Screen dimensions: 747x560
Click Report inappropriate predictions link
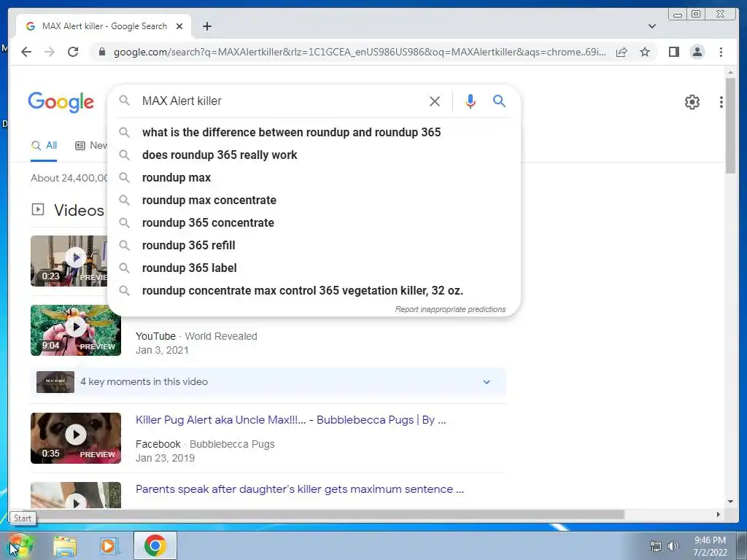(x=450, y=309)
